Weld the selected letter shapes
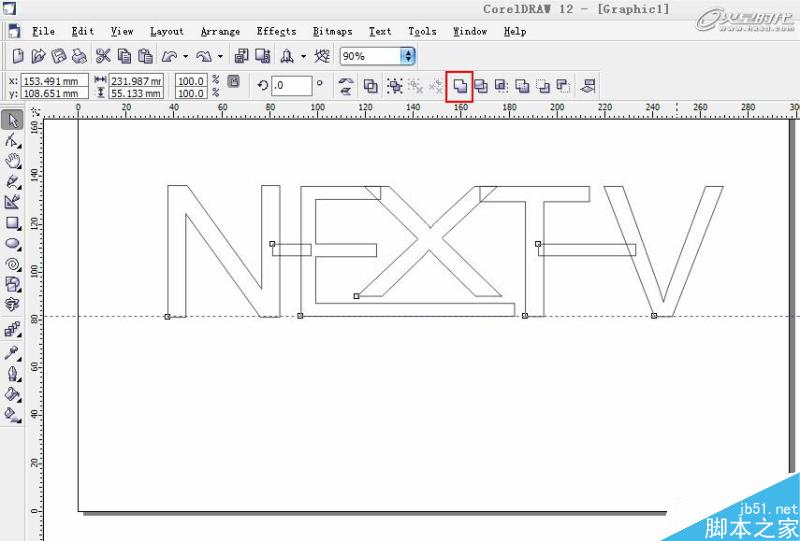The width and height of the screenshot is (800, 541). [x=460, y=86]
